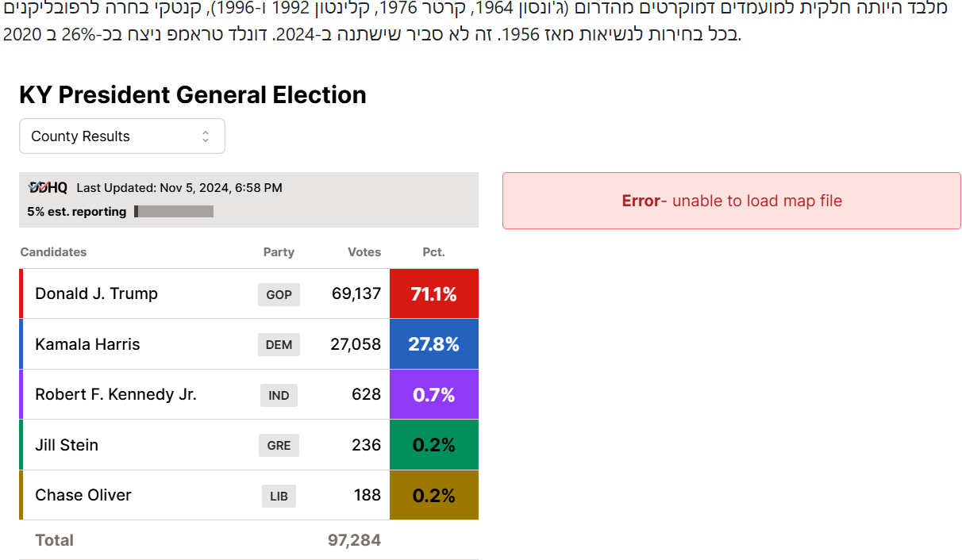Screen dimensions: 962x560
Task: Click the KY President General Election heading
Action: coord(193,95)
